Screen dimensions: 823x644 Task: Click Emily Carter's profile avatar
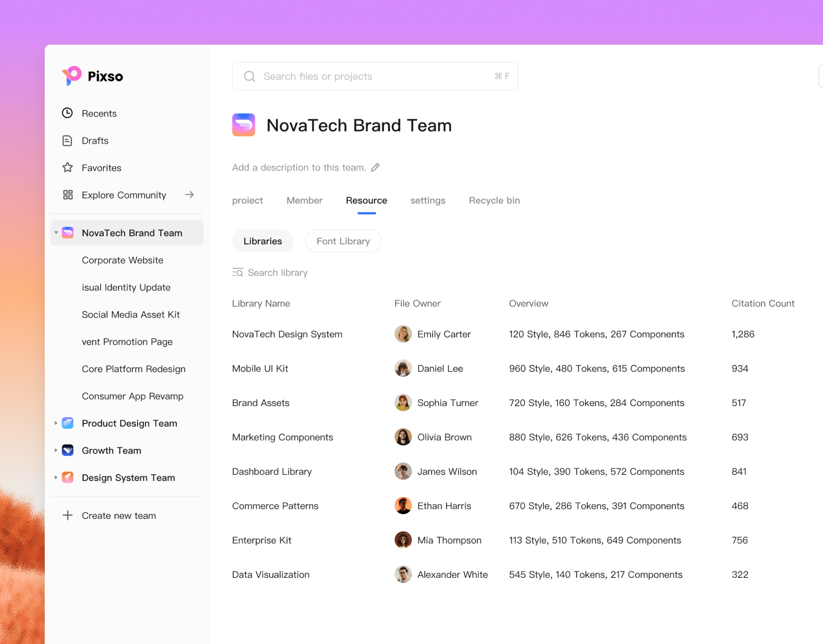pos(403,334)
